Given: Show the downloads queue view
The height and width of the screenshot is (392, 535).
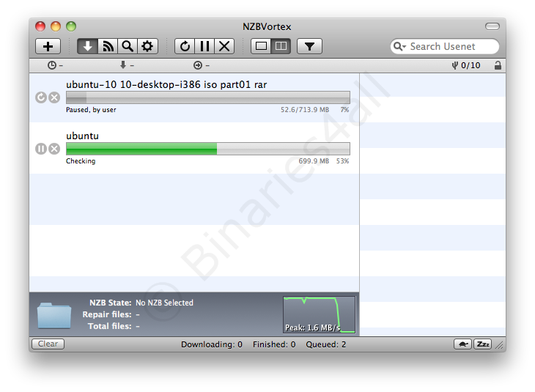Looking at the screenshot, I should pos(88,46).
